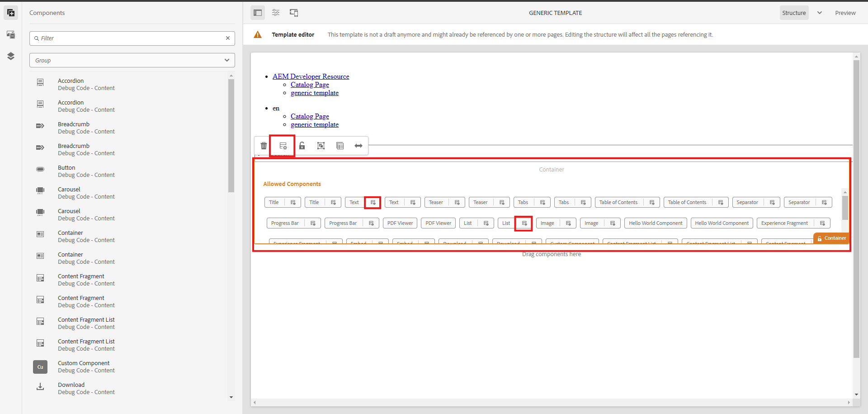The width and height of the screenshot is (868, 414).
Task: Open page information sliders icon
Action: pyautogui.click(x=276, y=13)
